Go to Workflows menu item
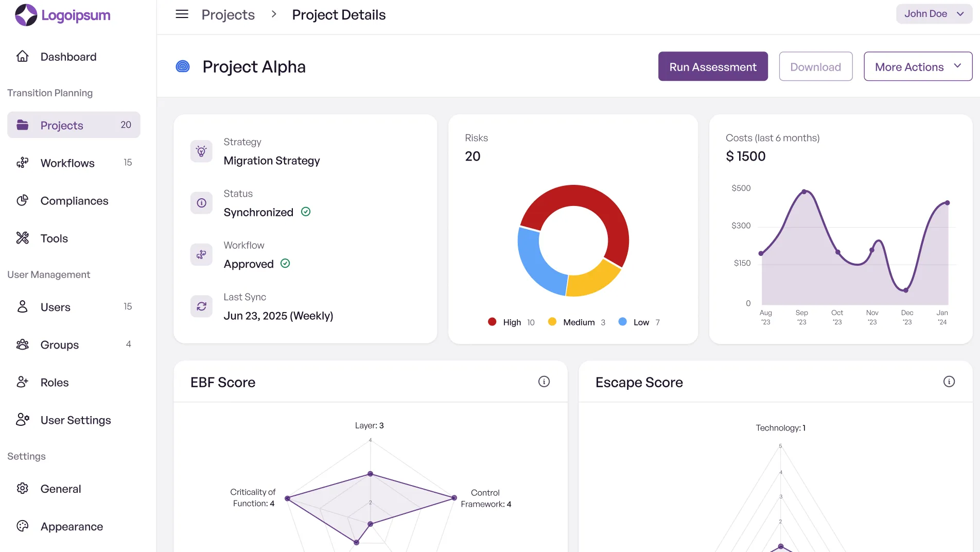The width and height of the screenshot is (980, 552). pyautogui.click(x=74, y=163)
